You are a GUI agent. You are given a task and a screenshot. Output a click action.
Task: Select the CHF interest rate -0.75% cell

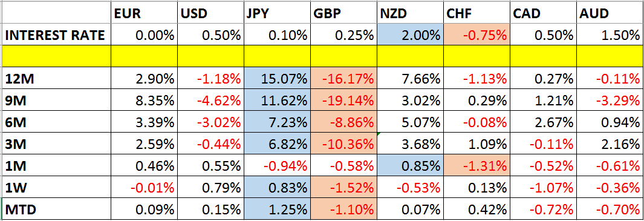[476, 35]
